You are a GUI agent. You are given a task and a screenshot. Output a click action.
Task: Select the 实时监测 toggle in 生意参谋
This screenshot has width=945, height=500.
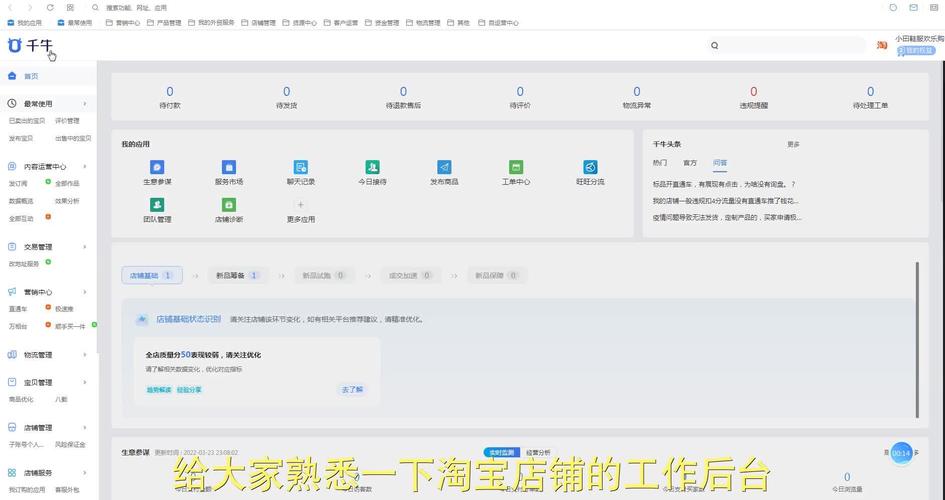click(x=501, y=452)
